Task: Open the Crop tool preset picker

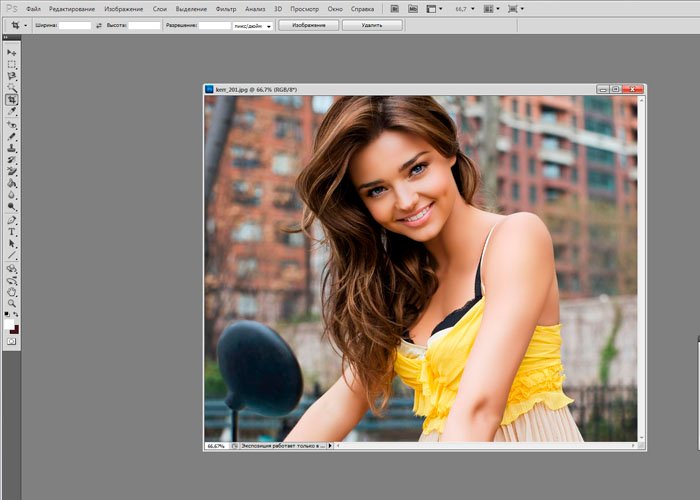Action: pos(17,25)
